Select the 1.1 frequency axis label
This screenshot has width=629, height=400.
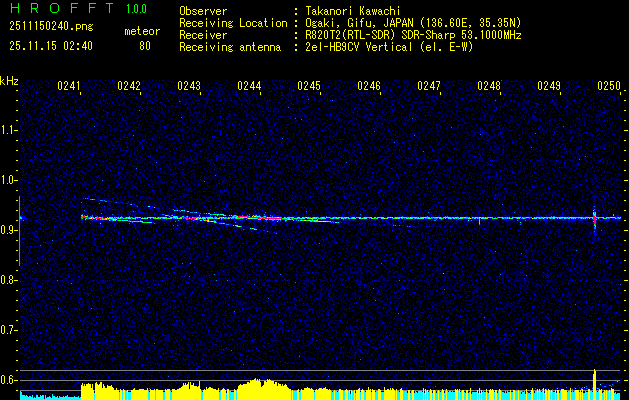9,129
